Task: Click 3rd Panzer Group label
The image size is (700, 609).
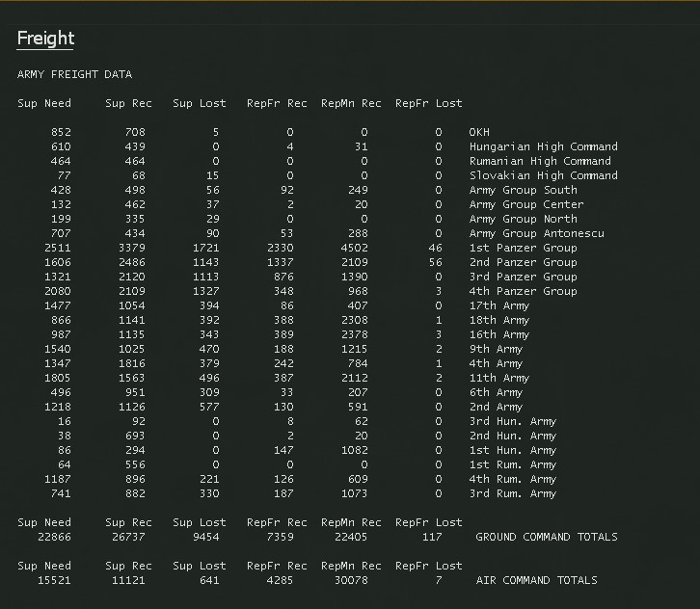Action: click(523, 277)
